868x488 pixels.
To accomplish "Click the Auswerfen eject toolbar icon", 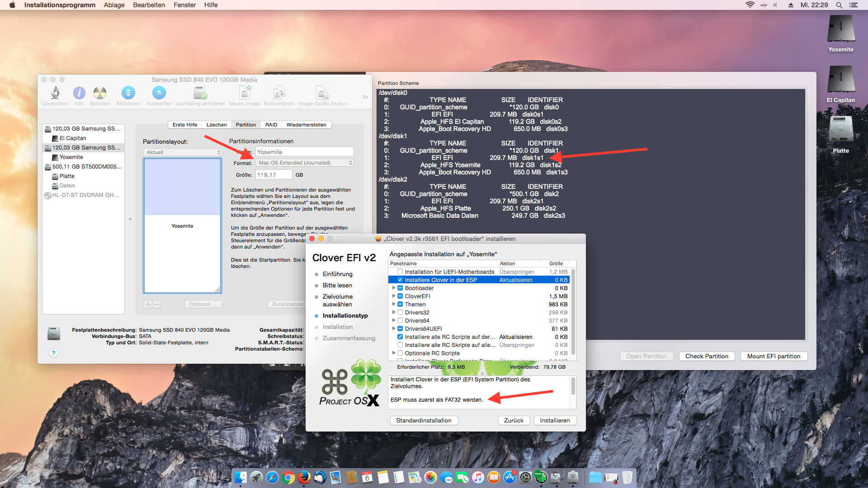I will (159, 93).
